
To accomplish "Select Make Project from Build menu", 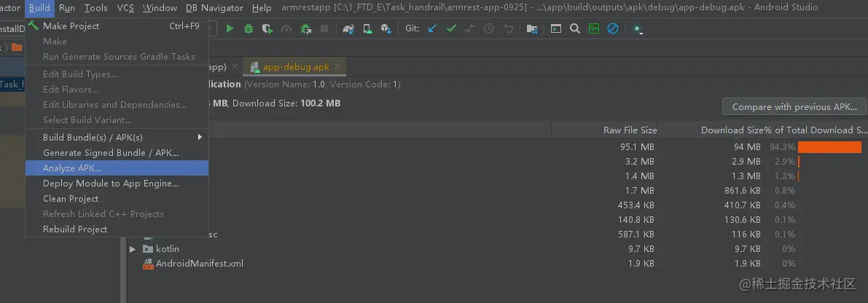I will click(117, 26).
